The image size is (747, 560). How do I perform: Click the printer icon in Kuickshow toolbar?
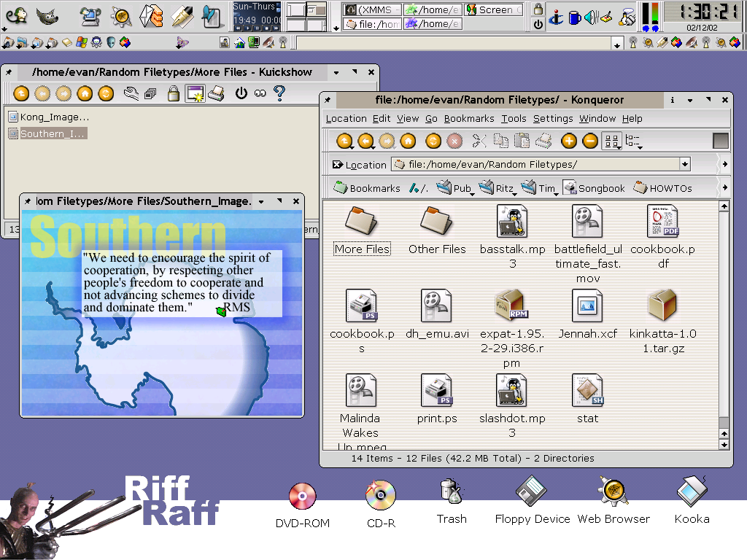[217, 93]
